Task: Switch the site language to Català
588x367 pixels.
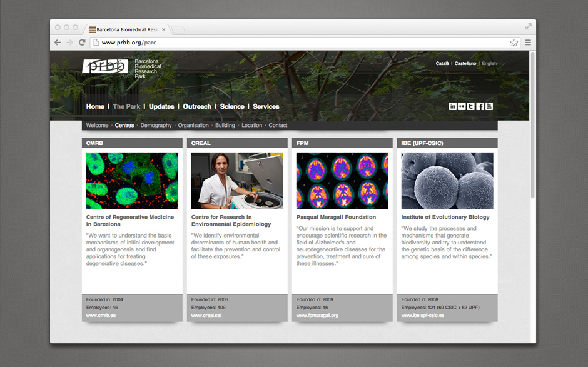Action: pyautogui.click(x=442, y=64)
